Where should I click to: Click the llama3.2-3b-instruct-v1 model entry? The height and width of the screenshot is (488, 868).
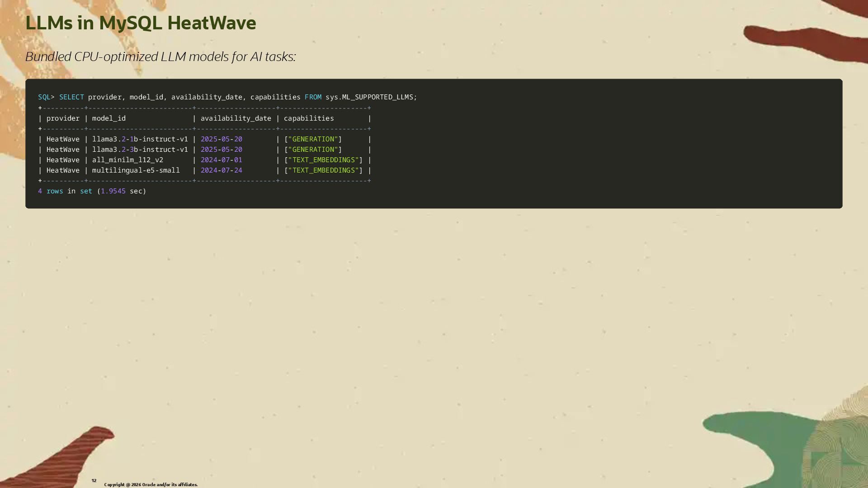pyautogui.click(x=140, y=150)
